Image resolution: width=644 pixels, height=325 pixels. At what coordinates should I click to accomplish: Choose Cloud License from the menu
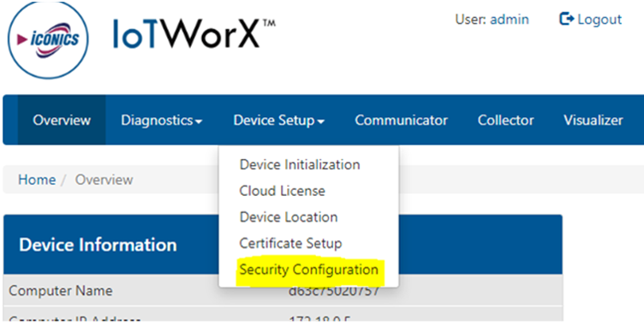[x=282, y=191]
